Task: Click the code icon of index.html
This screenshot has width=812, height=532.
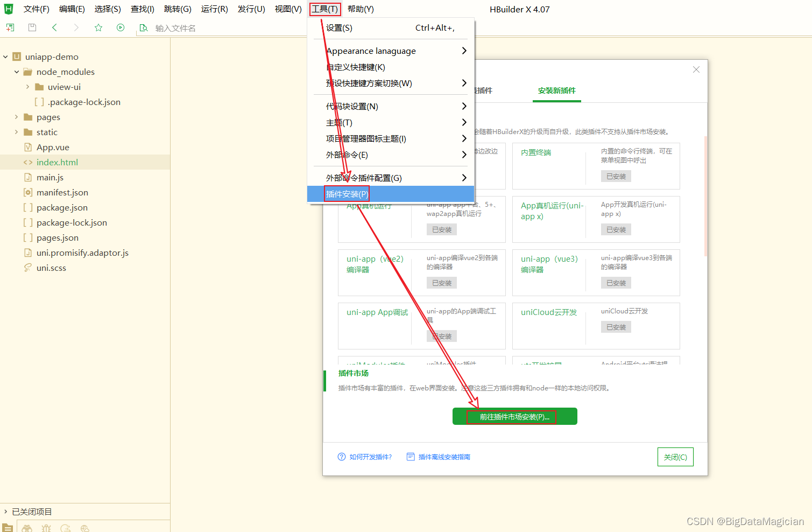Action: coord(28,162)
